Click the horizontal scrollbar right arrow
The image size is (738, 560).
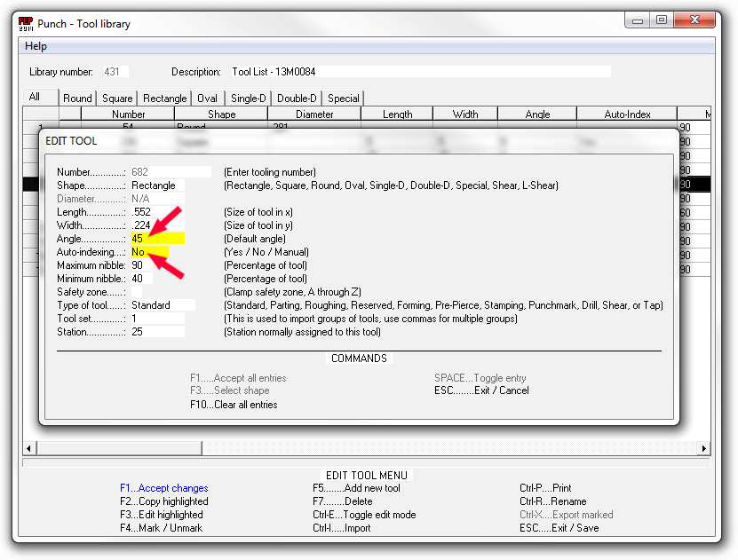click(x=702, y=448)
